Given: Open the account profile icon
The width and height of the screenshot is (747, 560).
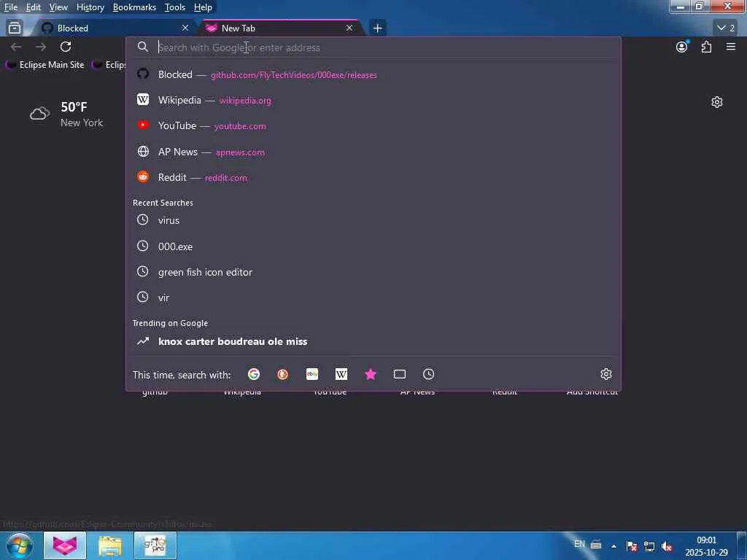Looking at the screenshot, I should [682, 47].
